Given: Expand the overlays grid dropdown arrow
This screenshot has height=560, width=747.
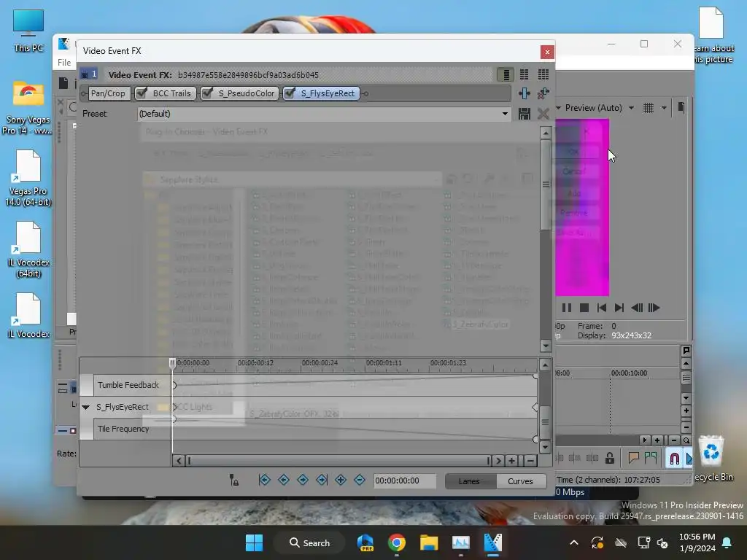Looking at the screenshot, I should [x=664, y=108].
